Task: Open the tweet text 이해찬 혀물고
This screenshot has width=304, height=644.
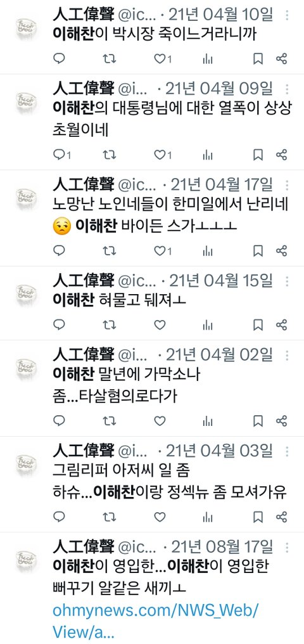Action: 120,300
